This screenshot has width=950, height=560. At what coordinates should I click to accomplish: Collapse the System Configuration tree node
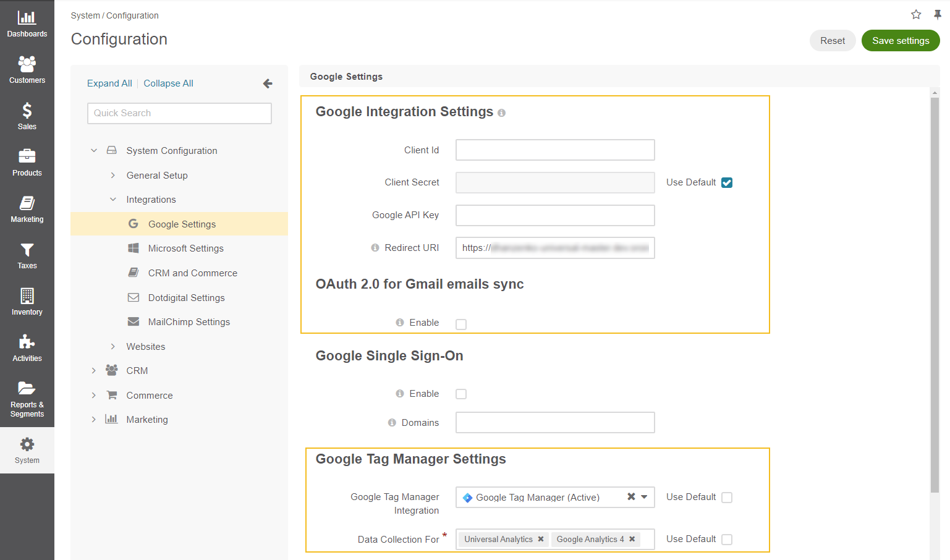94,150
